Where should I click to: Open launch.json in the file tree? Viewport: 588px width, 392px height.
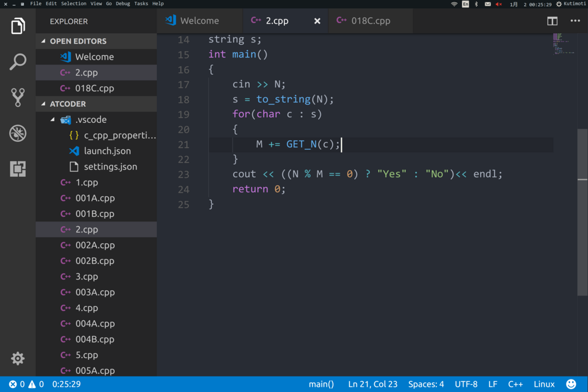pos(107,151)
